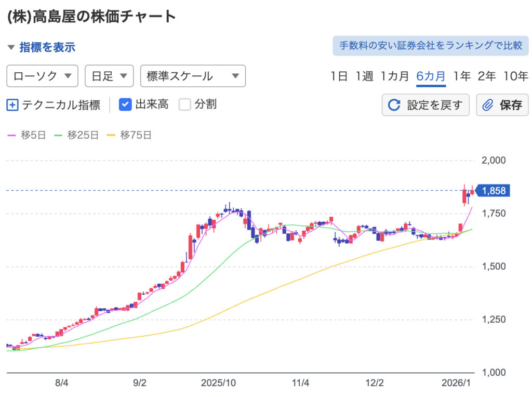Click the paperclip icon in 保存

point(487,105)
